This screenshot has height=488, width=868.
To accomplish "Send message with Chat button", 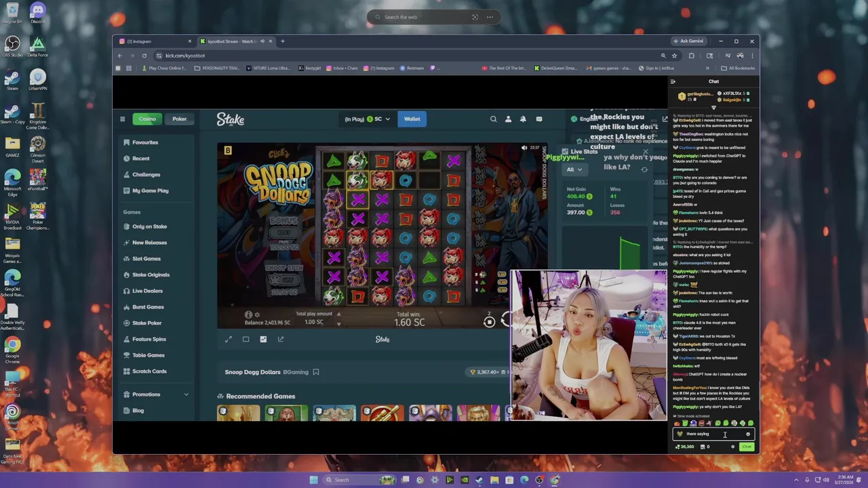I will (747, 447).
